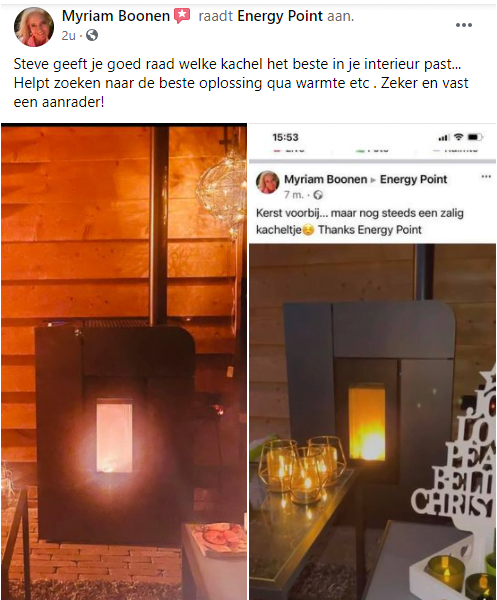Open the right phone screenshot photo

pos(373,361)
